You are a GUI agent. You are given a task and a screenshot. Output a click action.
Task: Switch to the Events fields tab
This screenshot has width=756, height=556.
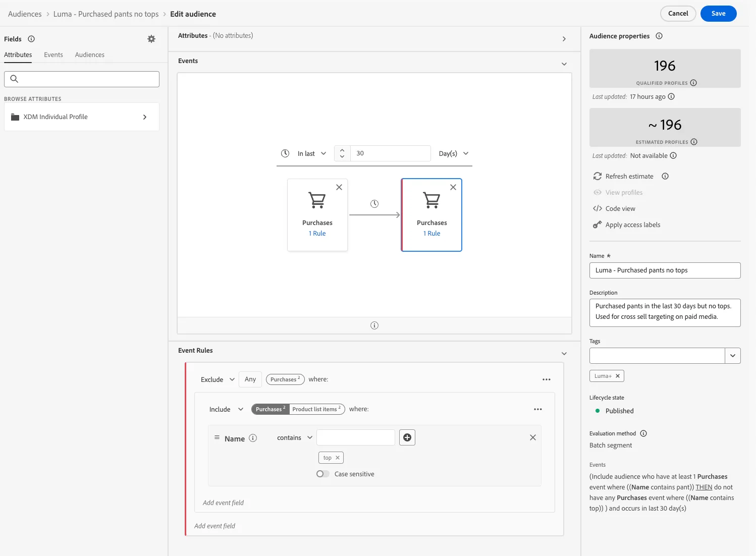53,54
